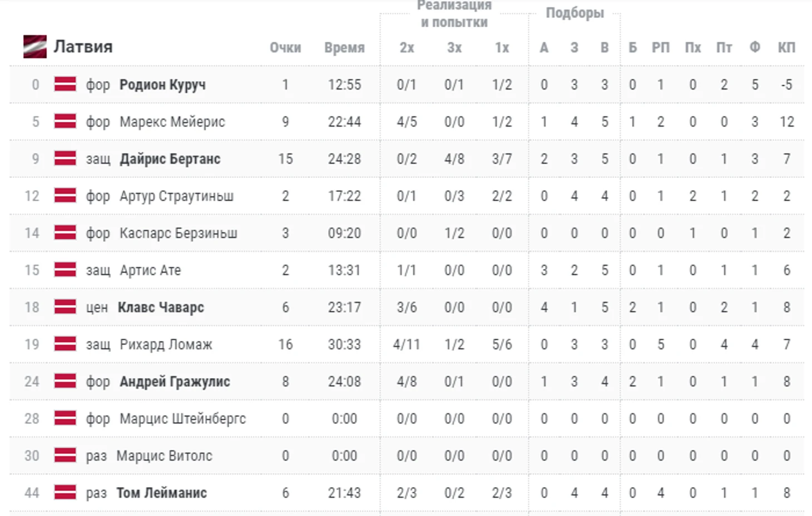Click the 3х column header
This screenshot has width=812, height=516.
tap(454, 48)
